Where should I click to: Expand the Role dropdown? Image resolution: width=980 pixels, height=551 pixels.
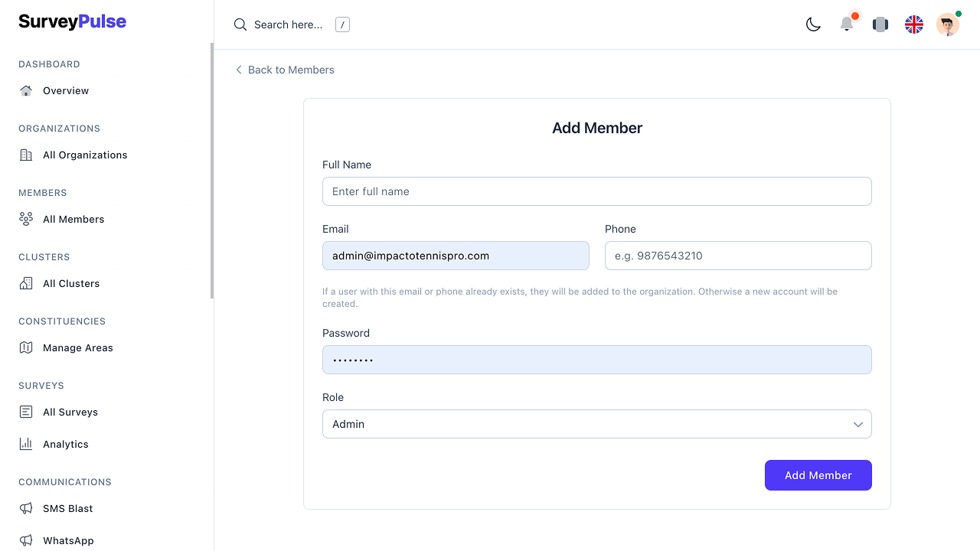coord(596,424)
